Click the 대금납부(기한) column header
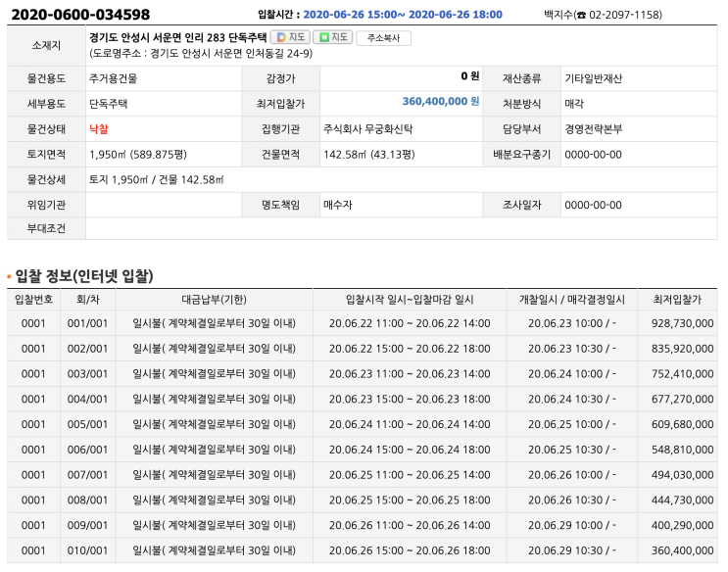Screen dimensions: 728x572 coord(214,300)
